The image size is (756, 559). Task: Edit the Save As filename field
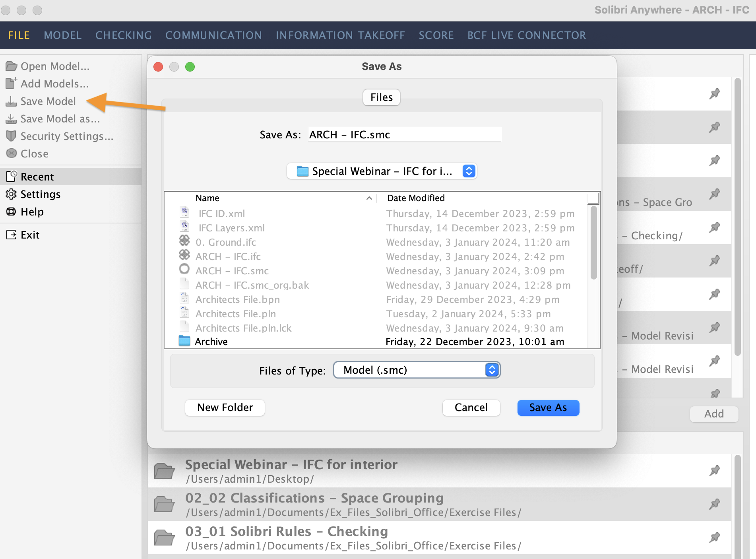[x=404, y=134]
